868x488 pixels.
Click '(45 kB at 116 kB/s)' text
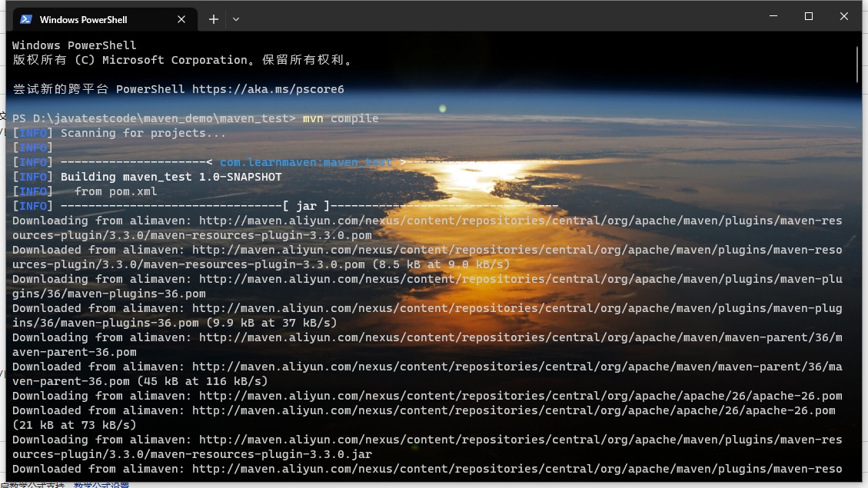pos(202,381)
